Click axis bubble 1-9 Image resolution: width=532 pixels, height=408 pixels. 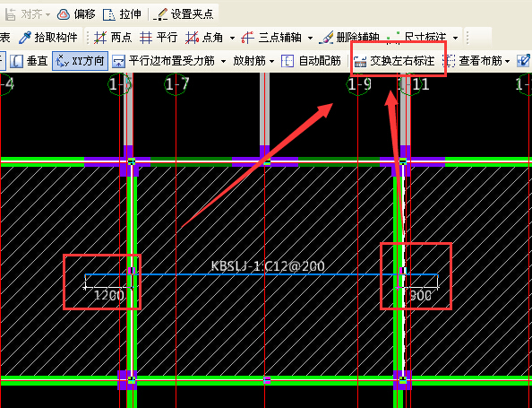point(358,84)
